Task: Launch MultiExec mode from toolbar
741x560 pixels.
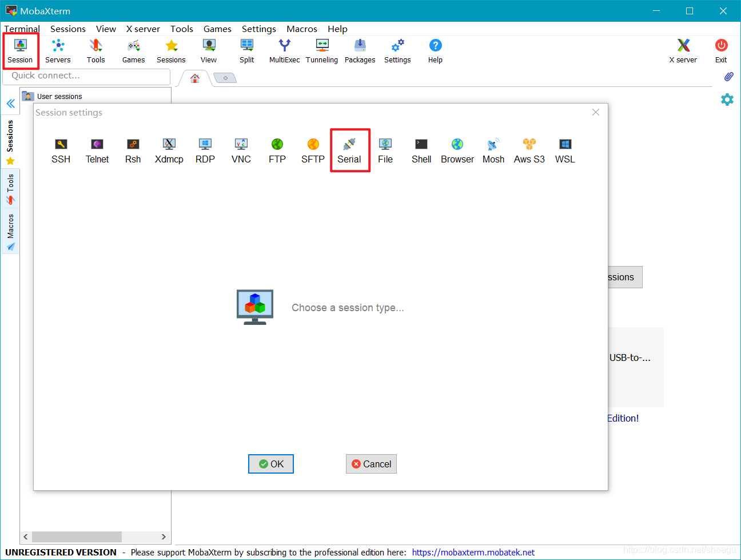Action: (284, 51)
